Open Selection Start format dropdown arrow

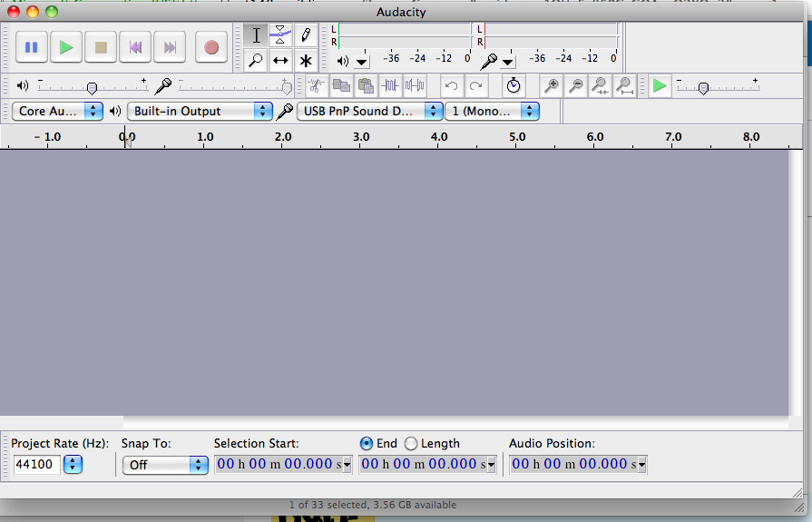347,465
